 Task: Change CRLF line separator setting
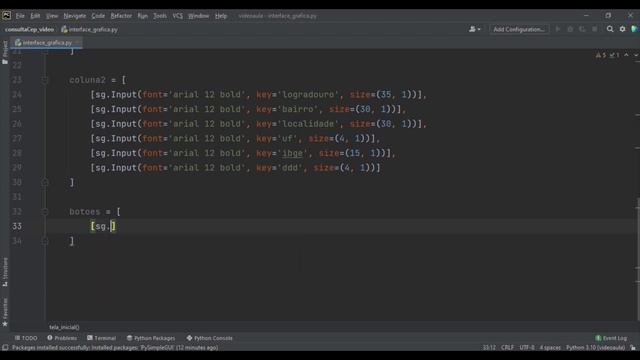507,348
